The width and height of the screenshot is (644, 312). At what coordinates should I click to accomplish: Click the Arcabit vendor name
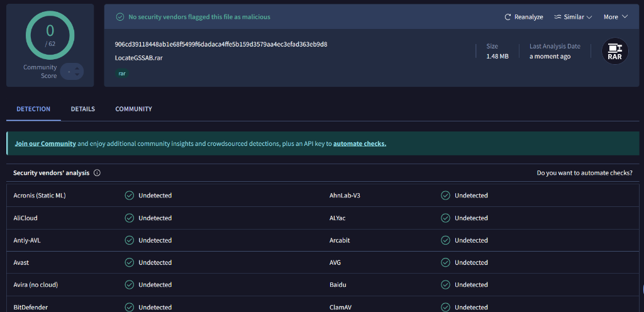(340, 240)
